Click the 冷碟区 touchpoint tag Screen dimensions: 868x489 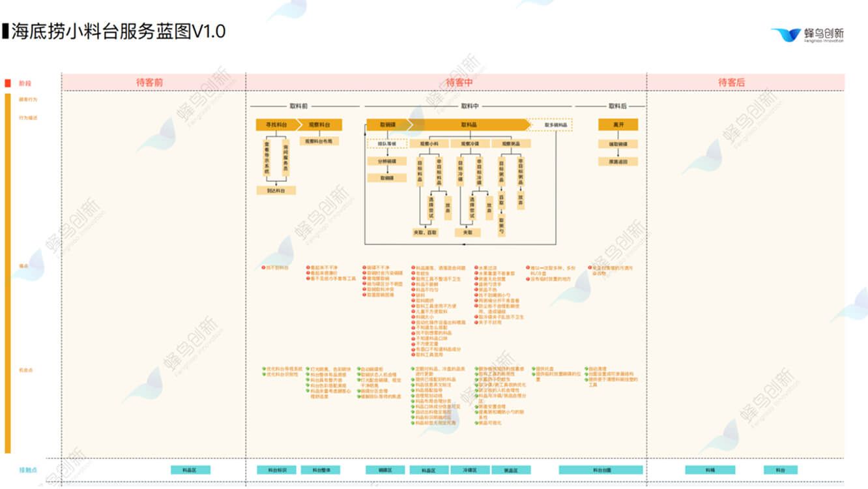click(x=470, y=469)
